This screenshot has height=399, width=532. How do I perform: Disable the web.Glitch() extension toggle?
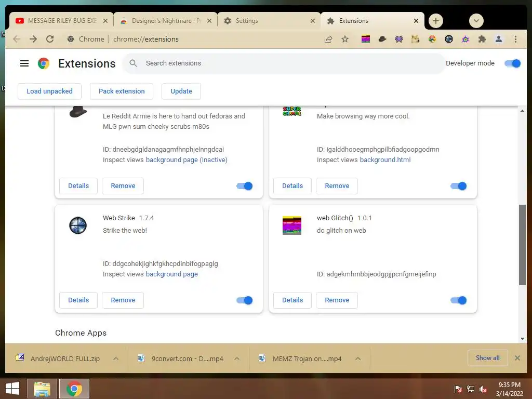(459, 300)
